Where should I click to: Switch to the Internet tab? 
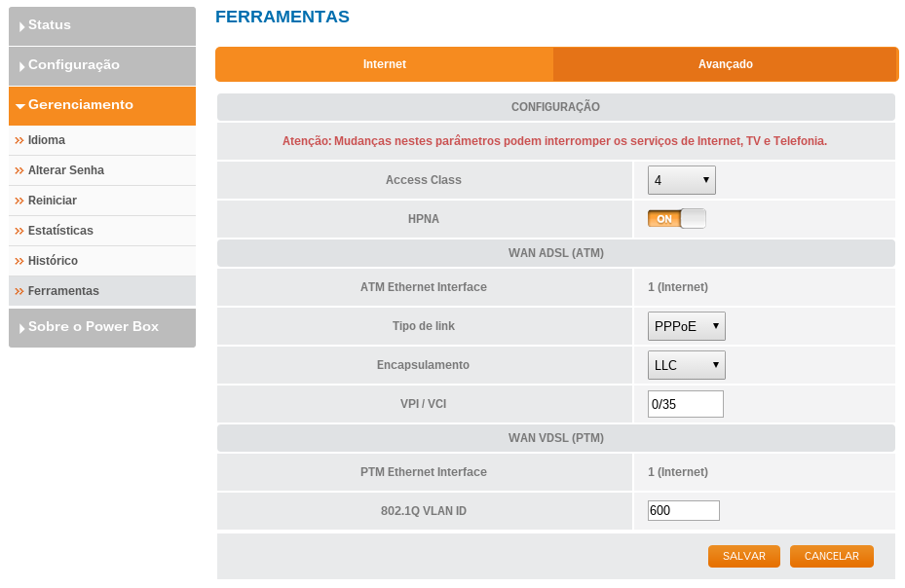coord(385,64)
